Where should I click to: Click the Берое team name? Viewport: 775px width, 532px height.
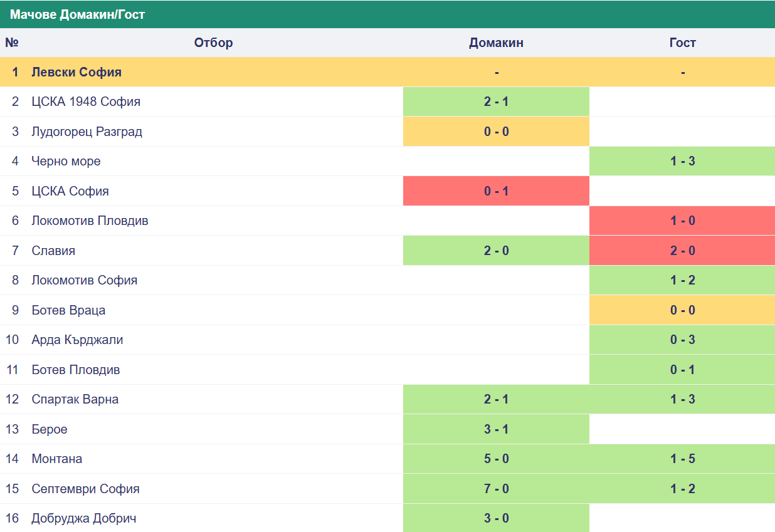[x=50, y=429]
